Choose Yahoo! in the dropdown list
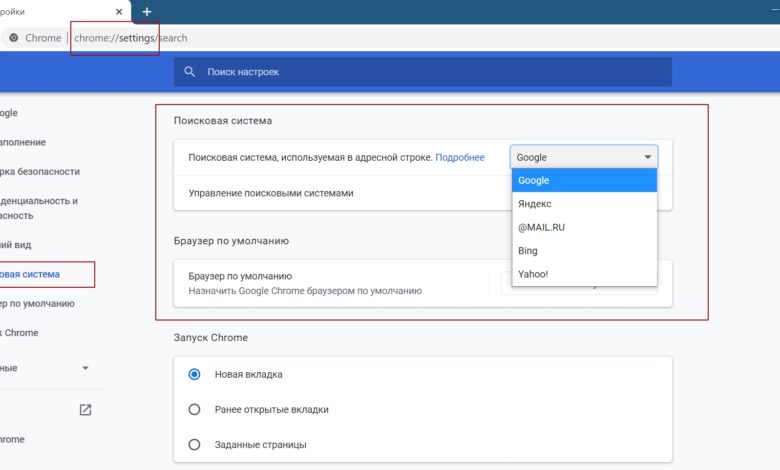780x470 pixels. point(584,274)
